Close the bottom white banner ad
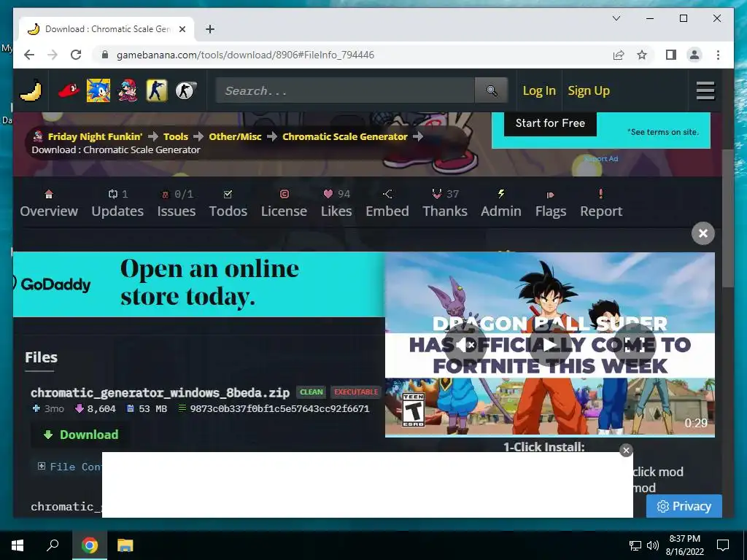The height and width of the screenshot is (560, 747). [626, 450]
